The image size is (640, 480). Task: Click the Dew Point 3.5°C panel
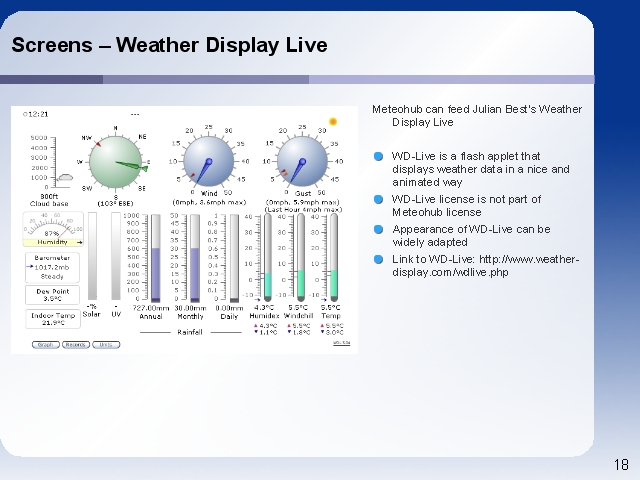point(52,295)
